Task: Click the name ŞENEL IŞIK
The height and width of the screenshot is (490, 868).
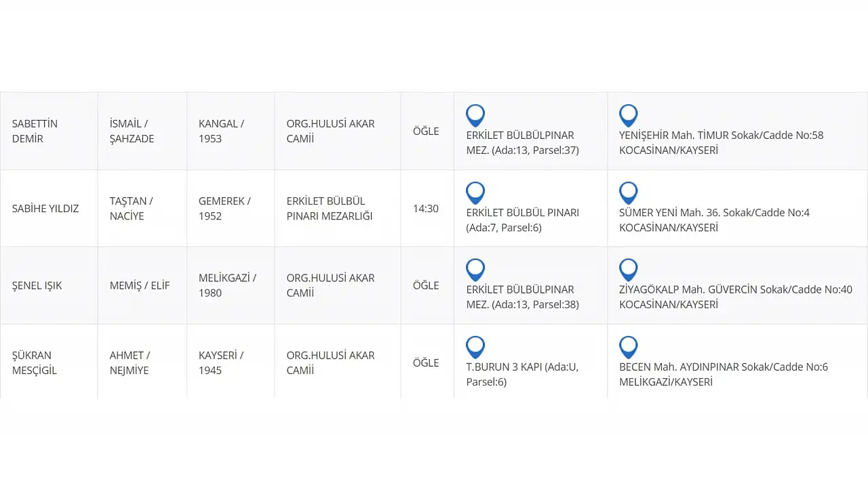Action: (x=37, y=285)
